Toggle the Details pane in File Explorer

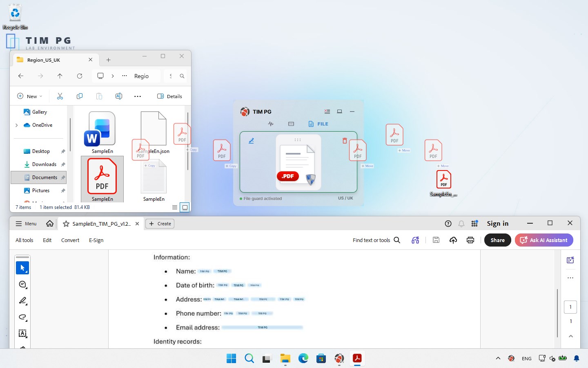point(169,96)
